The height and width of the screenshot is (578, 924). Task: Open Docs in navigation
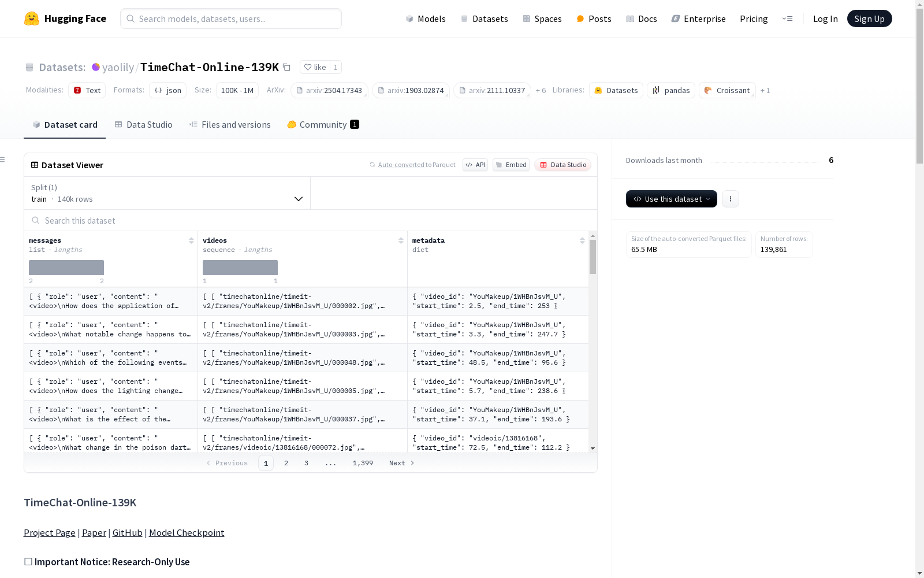click(x=642, y=18)
